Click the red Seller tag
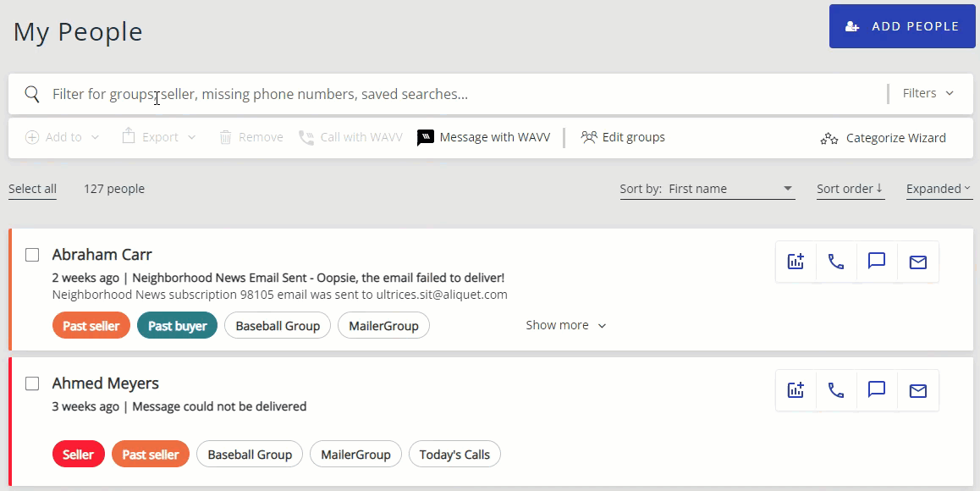980x491 pixels. (x=78, y=455)
